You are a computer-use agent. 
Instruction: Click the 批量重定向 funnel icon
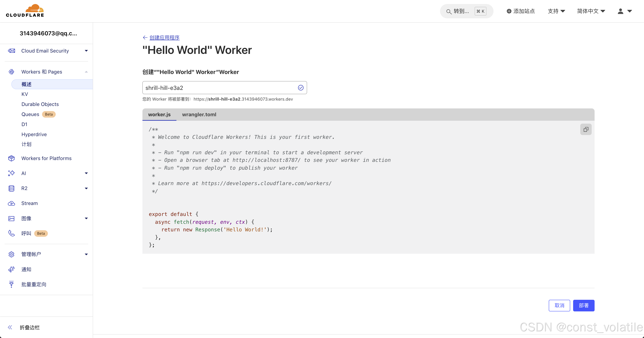pos(11,284)
